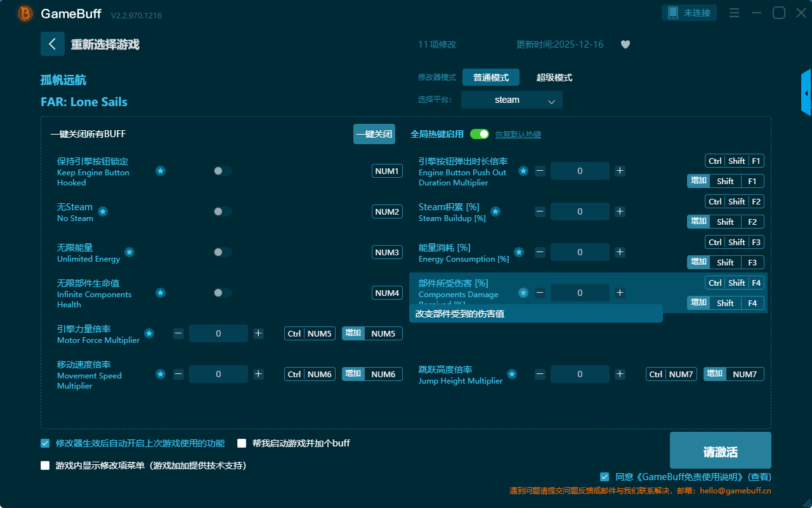Check the in-game mod menu checkbox
The width and height of the screenshot is (812, 508).
tap(45, 465)
